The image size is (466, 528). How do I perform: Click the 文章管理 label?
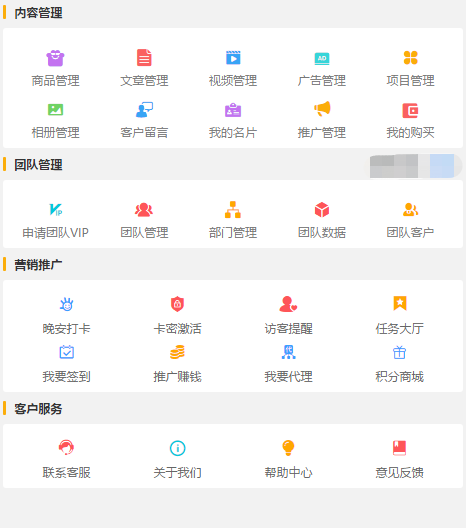click(144, 81)
